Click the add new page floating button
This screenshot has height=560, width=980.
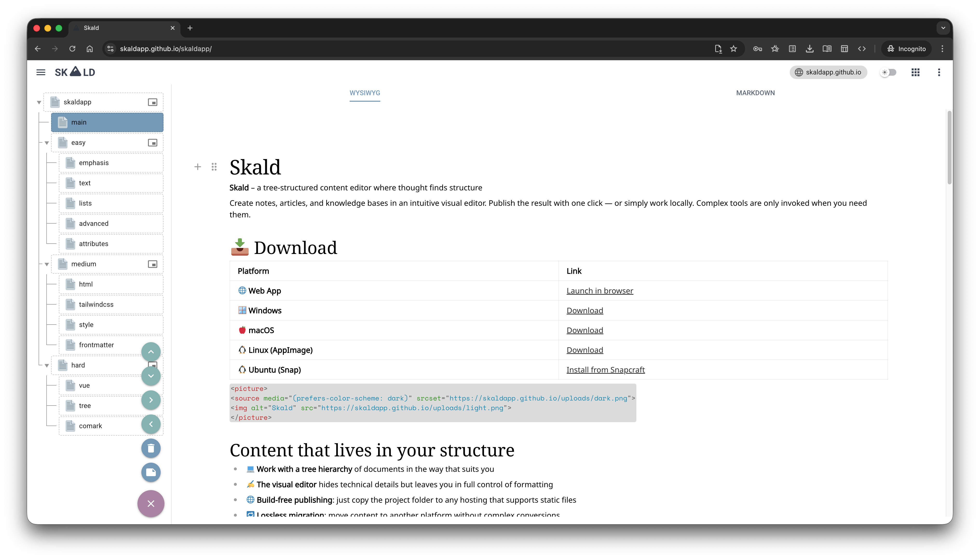[151, 472]
